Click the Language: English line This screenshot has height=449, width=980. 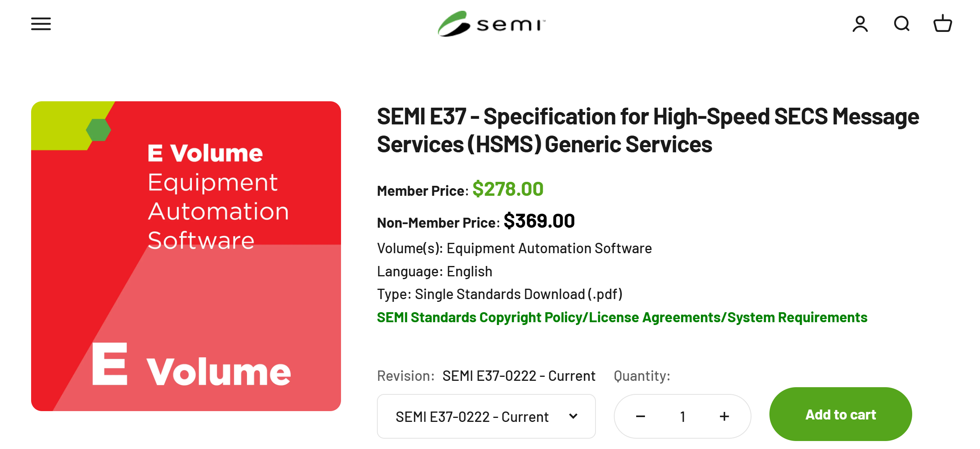(x=434, y=272)
